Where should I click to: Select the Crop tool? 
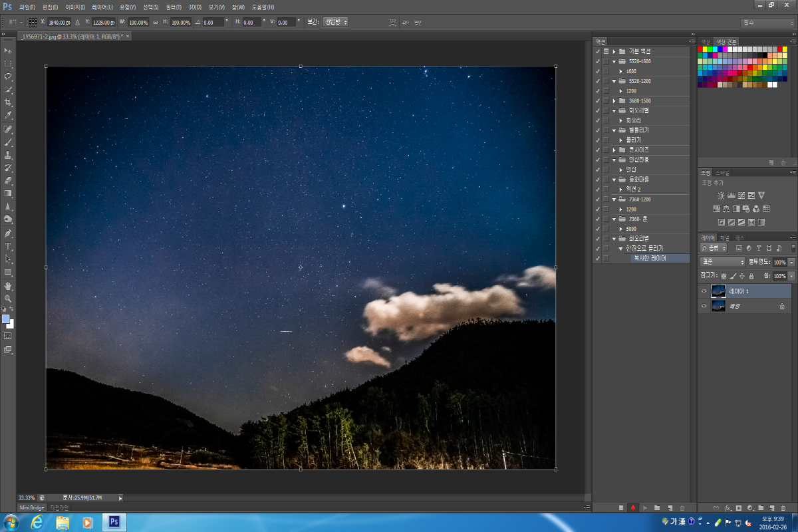coord(8,102)
